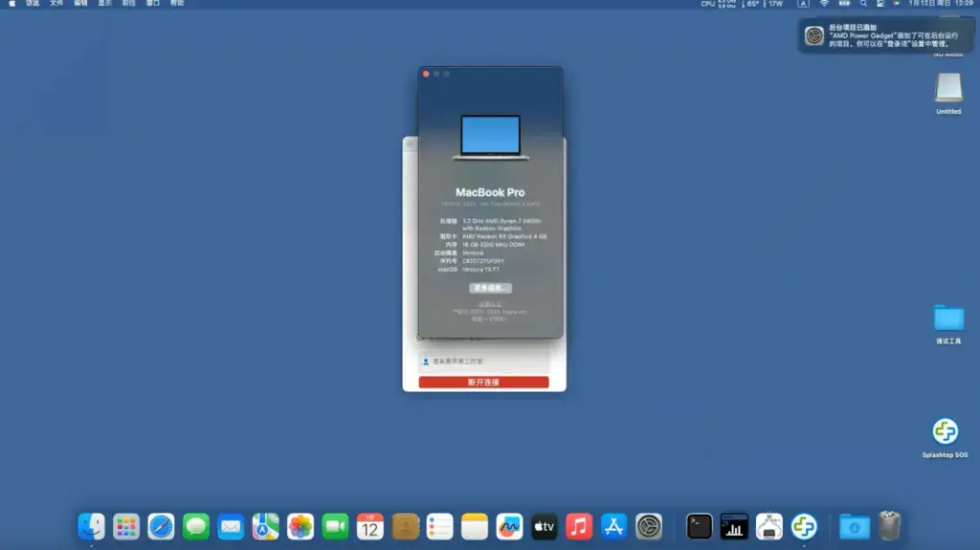Image resolution: width=980 pixels, height=550 pixels.
Task: Launch Safari from the Dock
Action: 161,526
